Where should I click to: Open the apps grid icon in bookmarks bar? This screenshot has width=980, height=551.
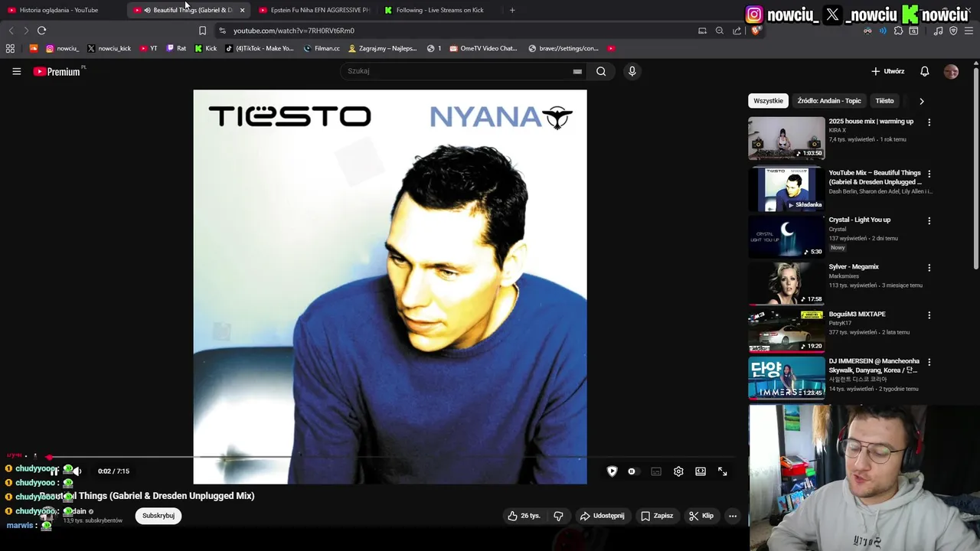[10, 48]
